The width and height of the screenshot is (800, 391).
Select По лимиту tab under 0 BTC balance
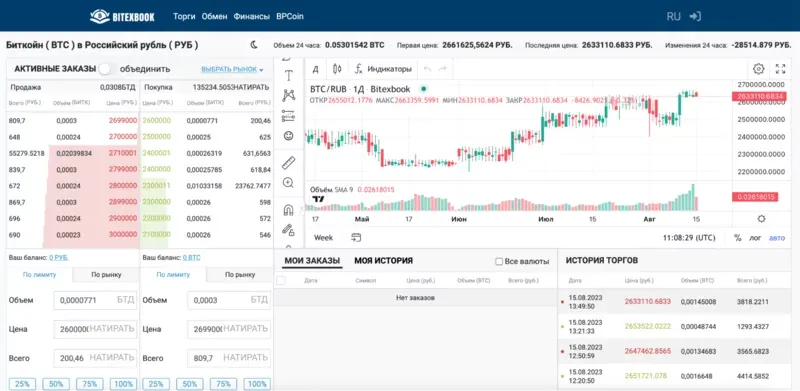click(173, 275)
